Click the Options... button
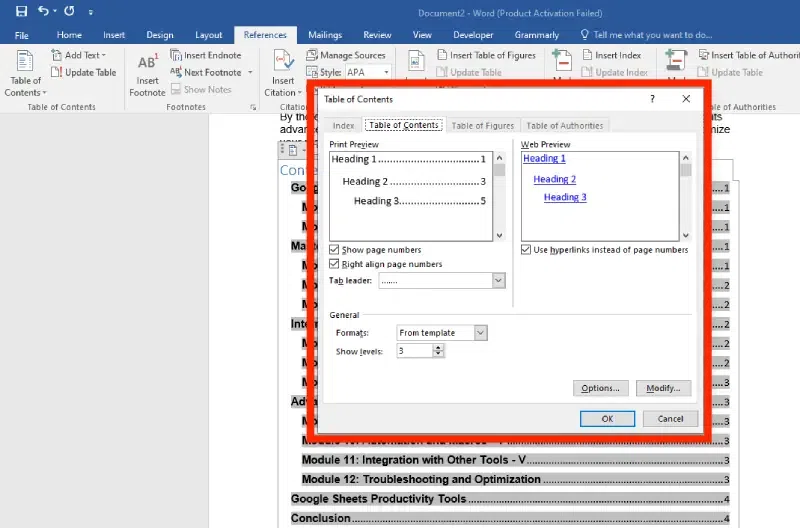 point(601,388)
